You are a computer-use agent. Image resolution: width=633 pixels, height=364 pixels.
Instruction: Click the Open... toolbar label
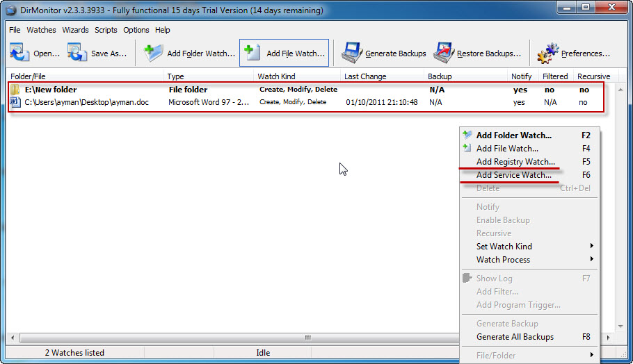tap(47, 53)
